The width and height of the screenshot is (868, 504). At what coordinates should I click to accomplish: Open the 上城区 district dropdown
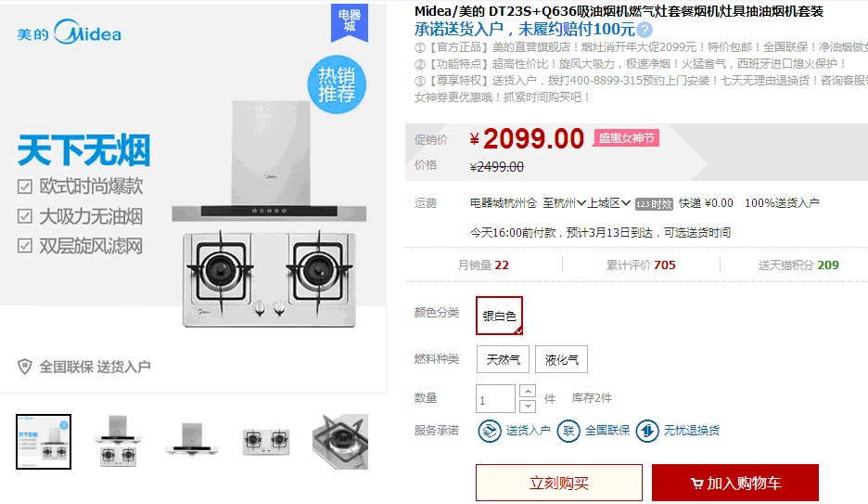[x=608, y=203]
